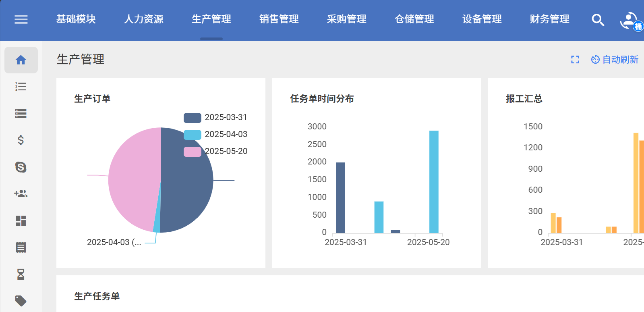
Task: Switch to 基础模块 menu
Action: (x=76, y=19)
